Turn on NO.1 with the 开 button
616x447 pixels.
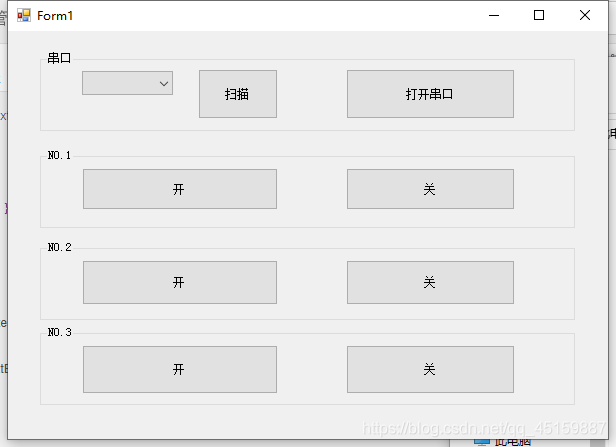point(180,189)
